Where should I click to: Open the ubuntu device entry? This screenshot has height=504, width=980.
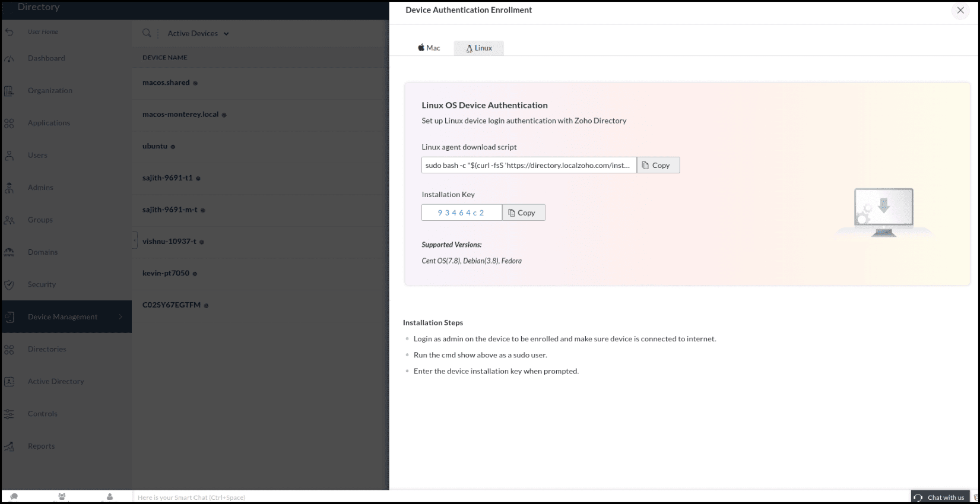click(x=155, y=146)
